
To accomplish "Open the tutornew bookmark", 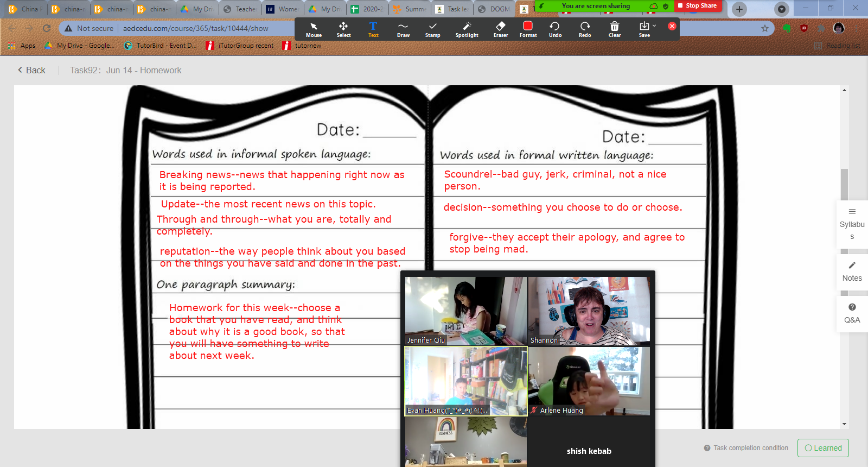I will click(302, 46).
